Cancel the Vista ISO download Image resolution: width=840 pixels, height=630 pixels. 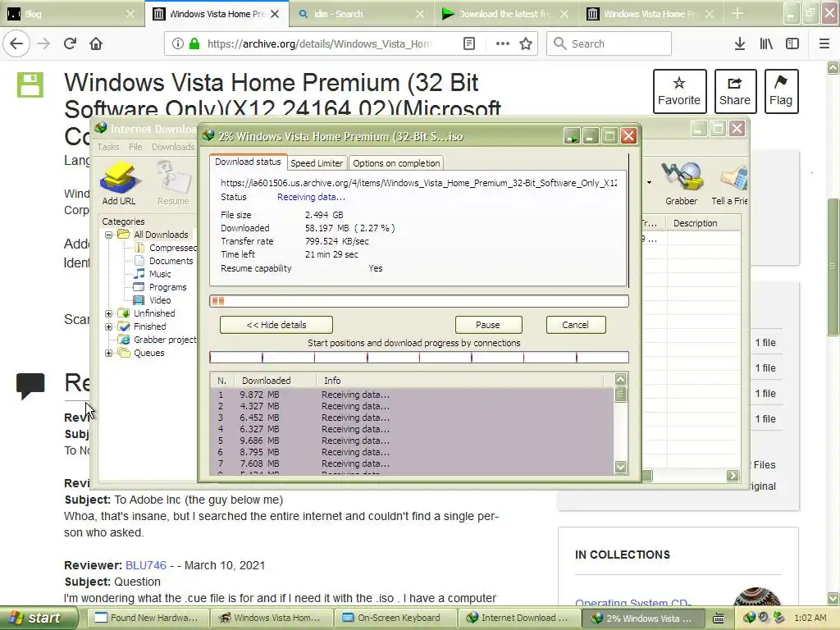coord(576,325)
